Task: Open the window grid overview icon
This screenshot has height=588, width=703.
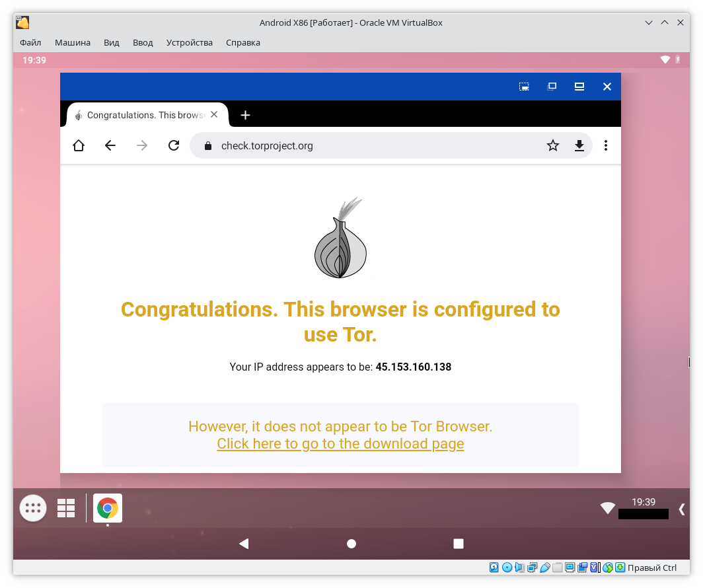Action: pos(66,508)
